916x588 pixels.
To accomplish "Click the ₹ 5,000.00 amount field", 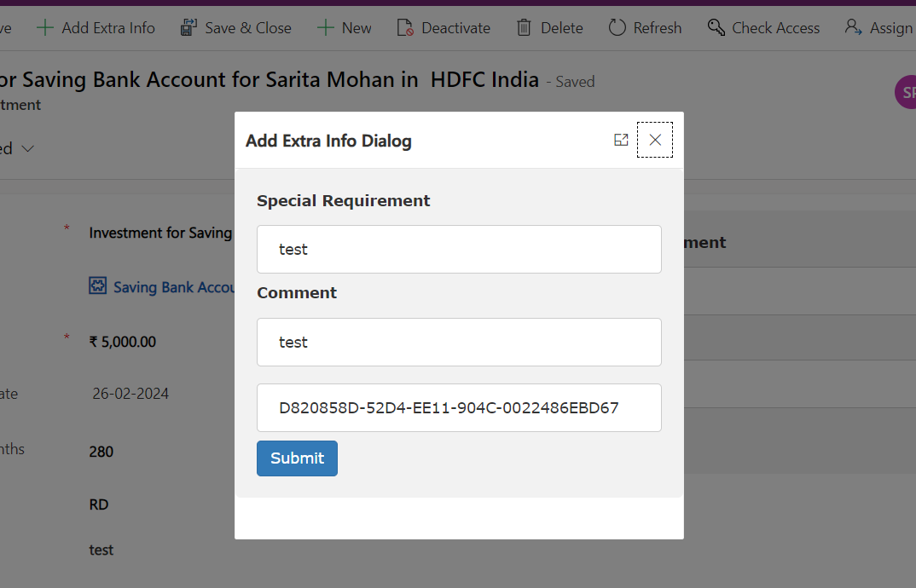I will [x=123, y=342].
